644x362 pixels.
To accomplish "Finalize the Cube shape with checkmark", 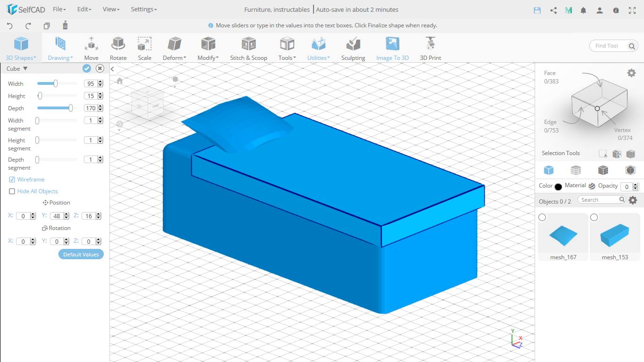I will tap(87, 68).
